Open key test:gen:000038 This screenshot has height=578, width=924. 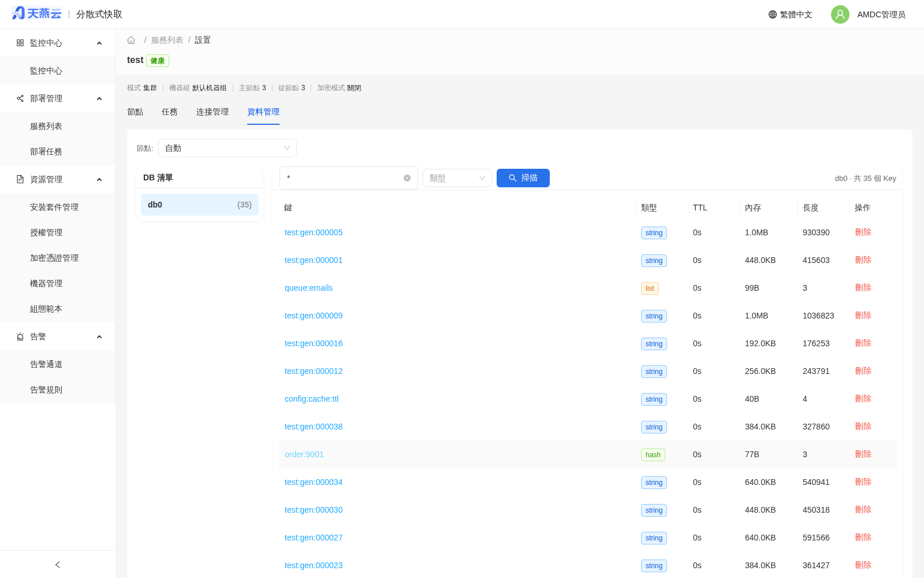314,427
